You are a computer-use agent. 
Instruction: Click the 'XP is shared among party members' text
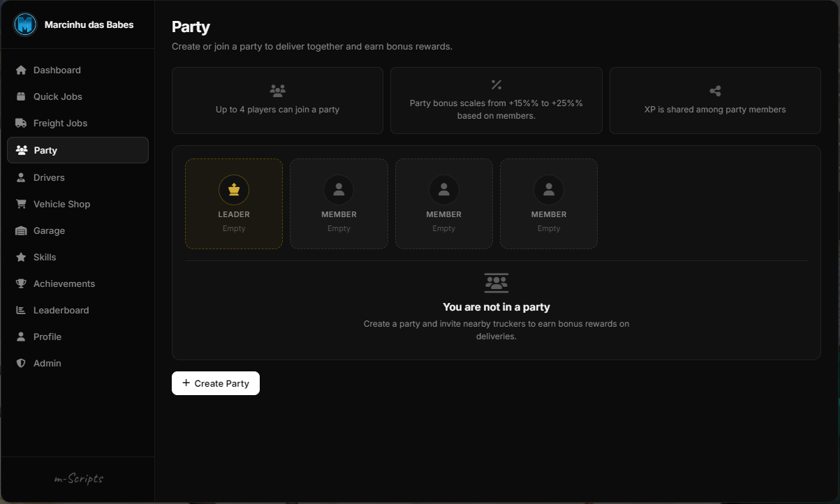click(x=715, y=110)
